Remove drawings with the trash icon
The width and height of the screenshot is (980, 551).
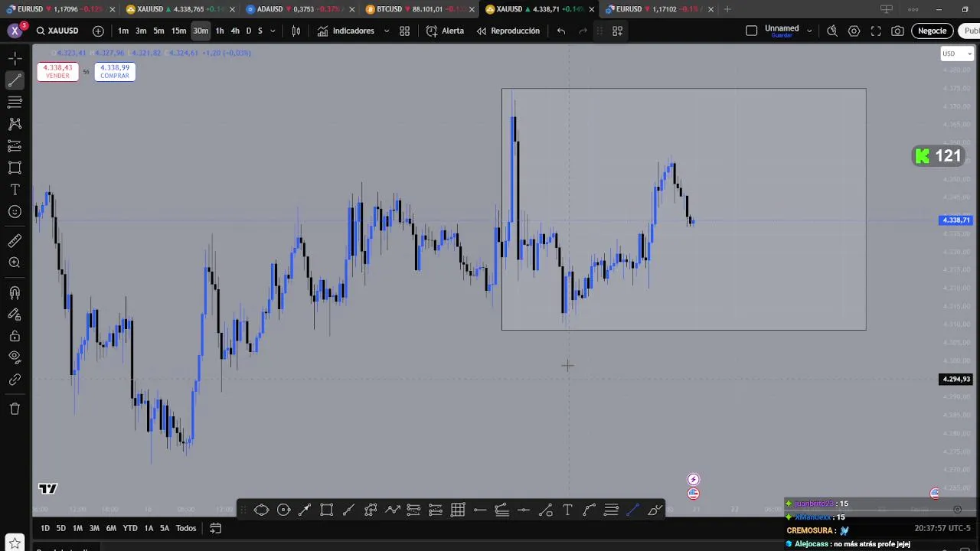point(15,409)
